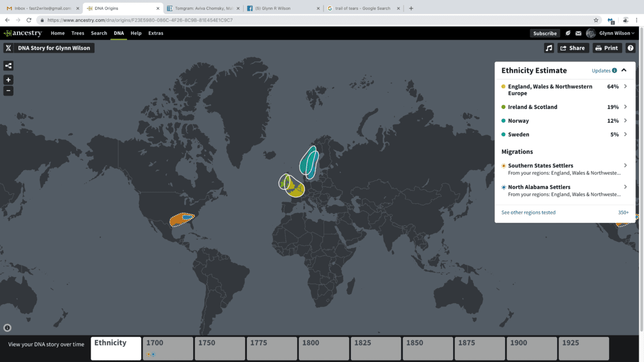Select the Ethnicity timeline card
This screenshot has width=644, height=362.
pos(116,349)
